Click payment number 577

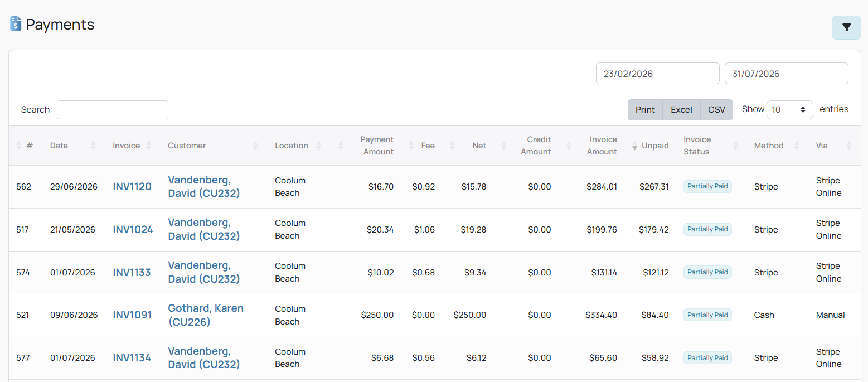click(23, 358)
